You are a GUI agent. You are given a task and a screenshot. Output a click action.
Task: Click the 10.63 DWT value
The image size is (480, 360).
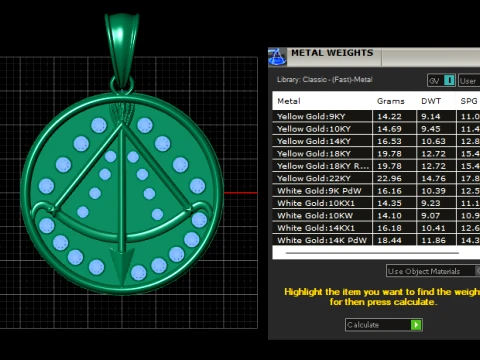point(433,141)
